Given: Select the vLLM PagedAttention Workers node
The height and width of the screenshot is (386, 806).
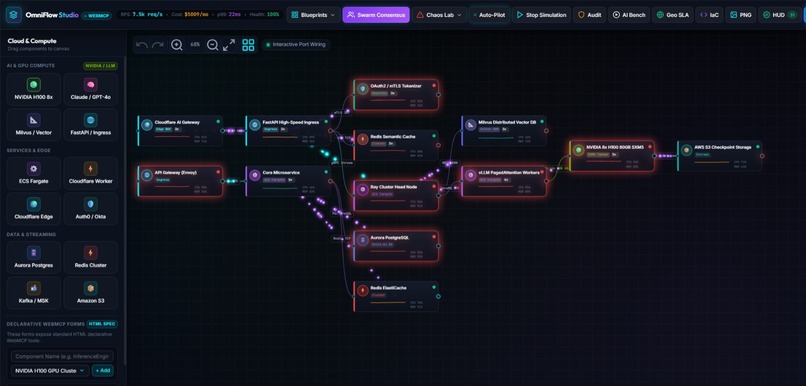Looking at the screenshot, I should 504,181.
